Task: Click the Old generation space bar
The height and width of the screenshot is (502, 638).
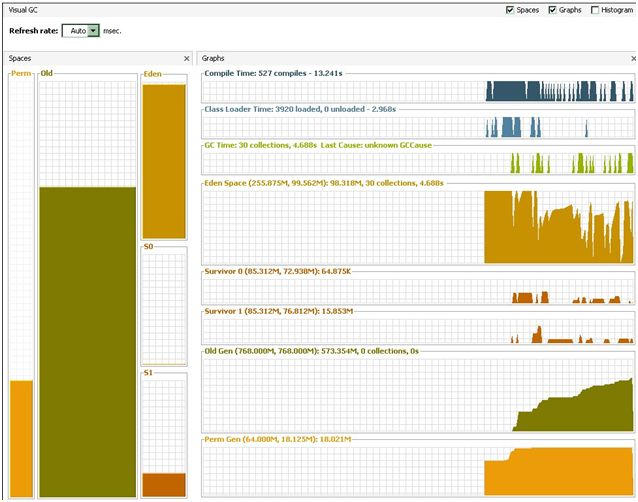Action: click(x=87, y=342)
